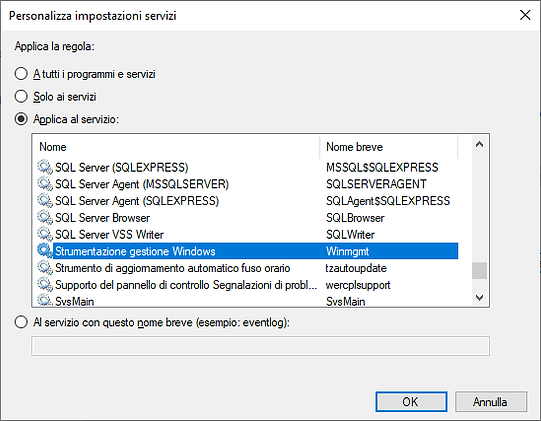Confirm the dialog with OK
541x421 pixels.
coord(411,402)
